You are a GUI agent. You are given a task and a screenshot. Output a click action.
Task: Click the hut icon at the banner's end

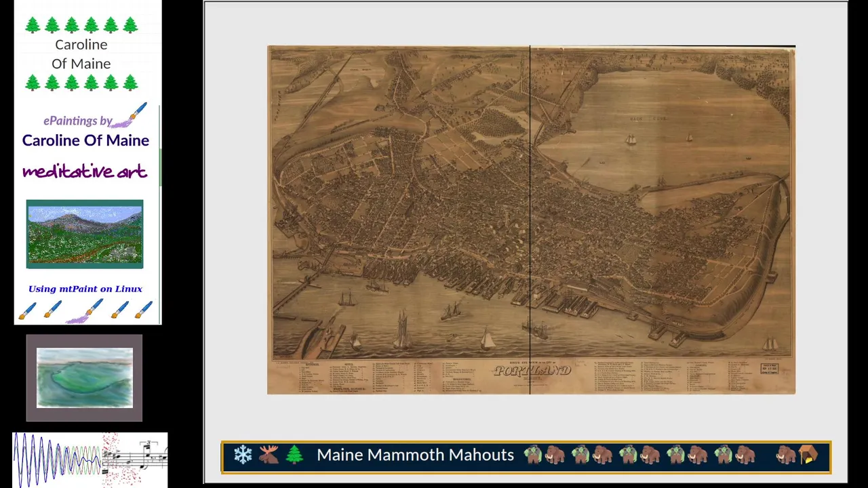point(808,455)
